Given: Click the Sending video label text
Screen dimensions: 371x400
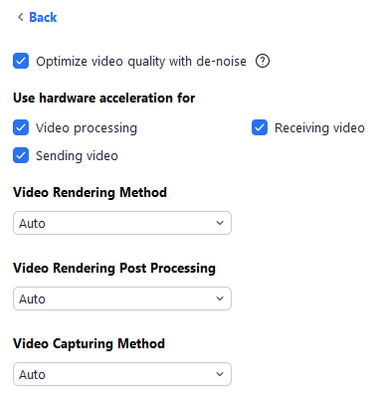Looking at the screenshot, I should [77, 156].
